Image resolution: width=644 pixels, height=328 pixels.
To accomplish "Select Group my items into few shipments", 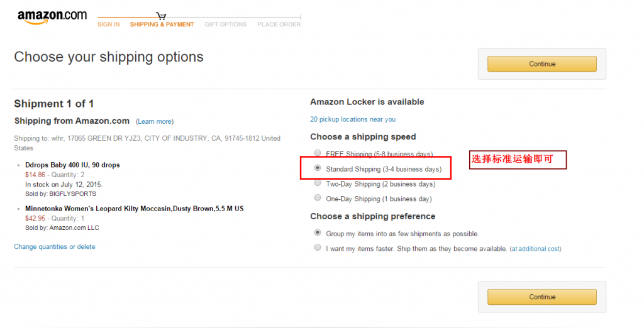I will click(x=318, y=232).
